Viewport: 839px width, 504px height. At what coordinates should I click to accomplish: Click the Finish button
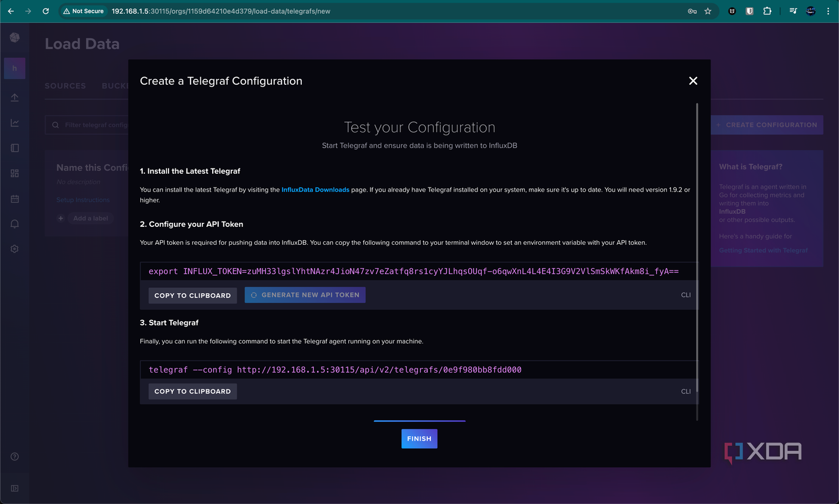point(419,439)
